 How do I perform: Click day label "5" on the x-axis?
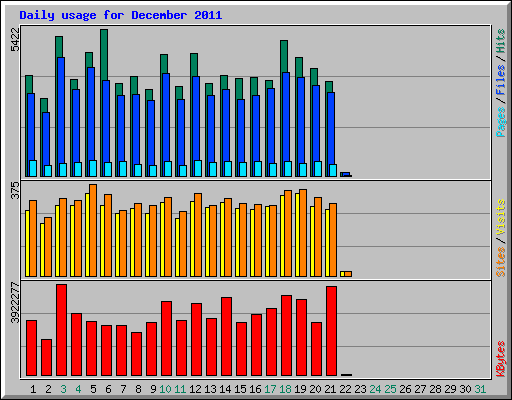pos(93,389)
